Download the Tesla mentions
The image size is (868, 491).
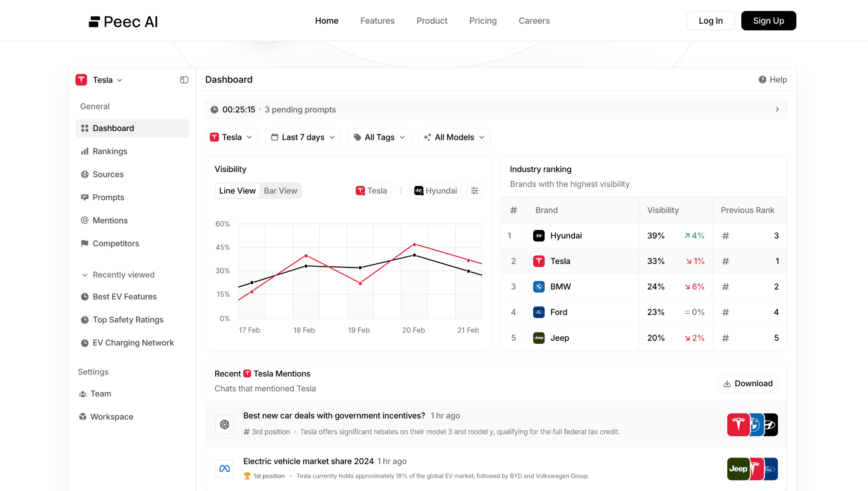click(x=748, y=383)
